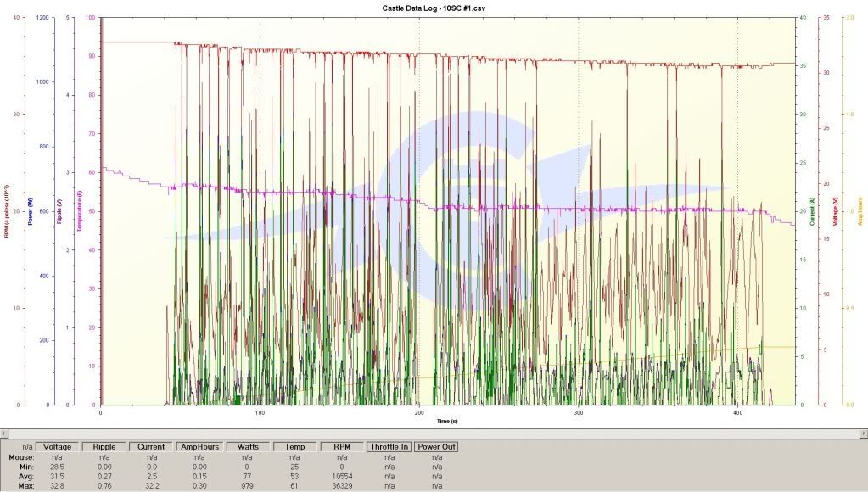Toggle the RPM series button

(342, 446)
